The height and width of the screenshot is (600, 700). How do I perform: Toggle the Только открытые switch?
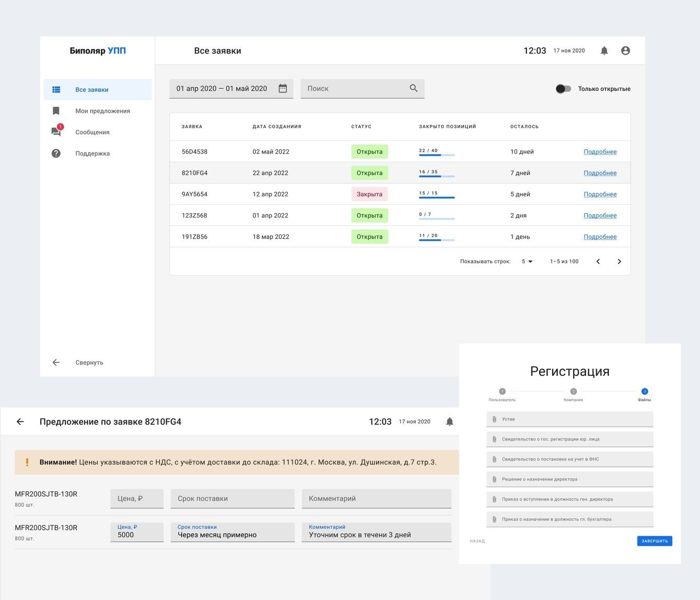click(x=563, y=89)
